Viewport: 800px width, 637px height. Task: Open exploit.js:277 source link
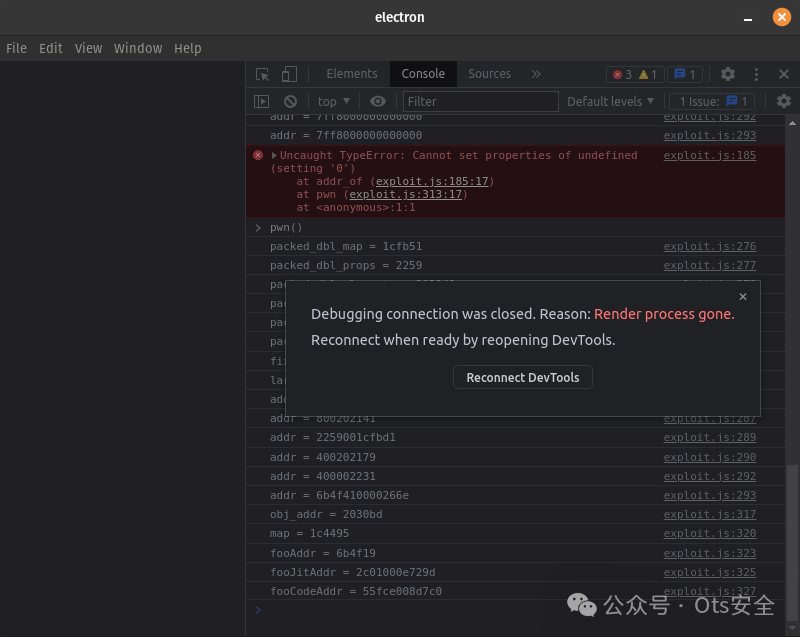(x=710, y=265)
